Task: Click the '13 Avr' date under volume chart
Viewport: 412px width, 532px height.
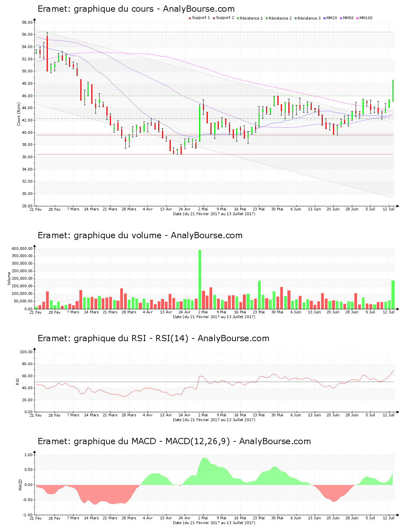Action: click(166, 312)
